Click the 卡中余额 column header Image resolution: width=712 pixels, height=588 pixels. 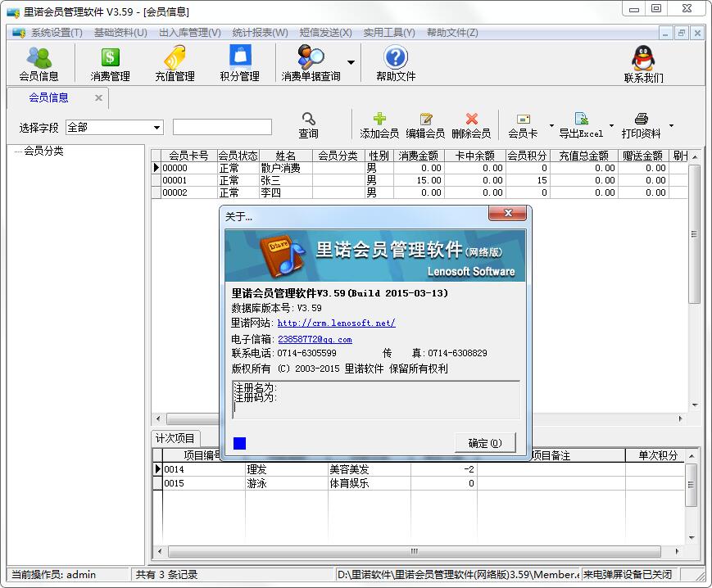[474, 156]
